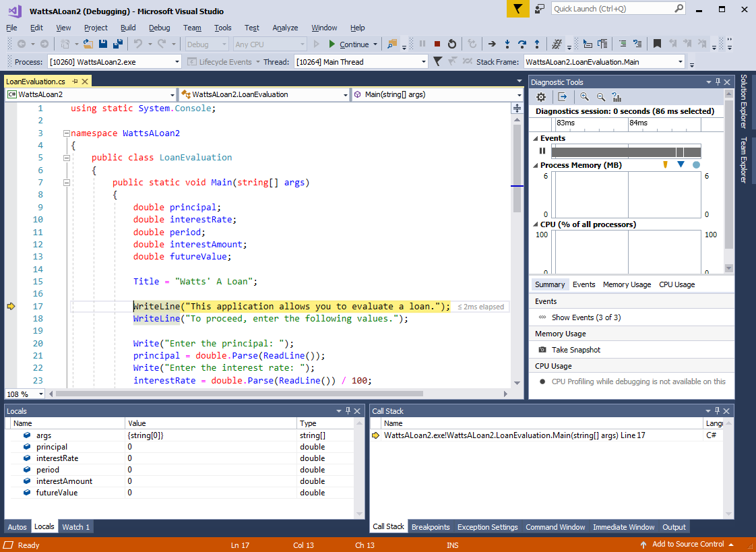756x552 pixels.
Task: Reset the diagnostics view chart icon
Action: pyautogui.click(x=617, y=97)
